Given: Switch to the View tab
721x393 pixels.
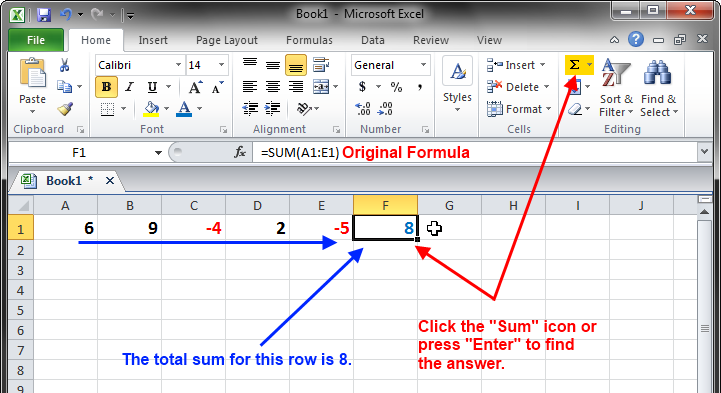Looking at the screenshot, I should pyautogui.click(x=489, y=40).
